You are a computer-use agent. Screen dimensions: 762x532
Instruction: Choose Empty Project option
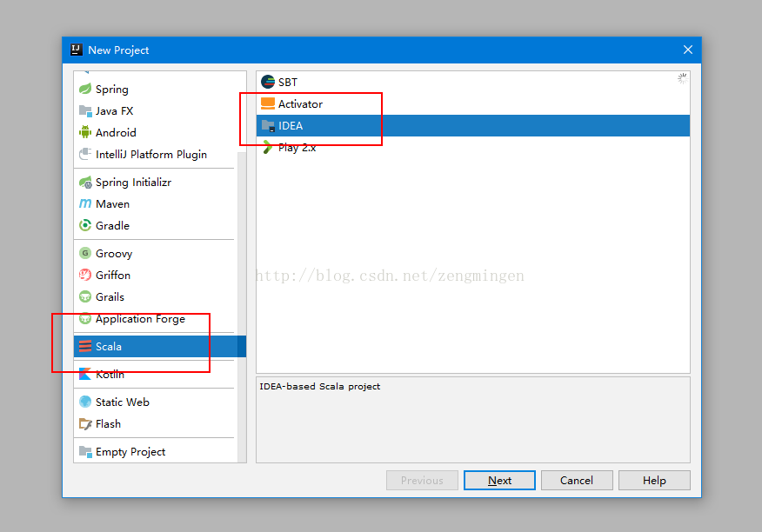click(x=156, y=452)
